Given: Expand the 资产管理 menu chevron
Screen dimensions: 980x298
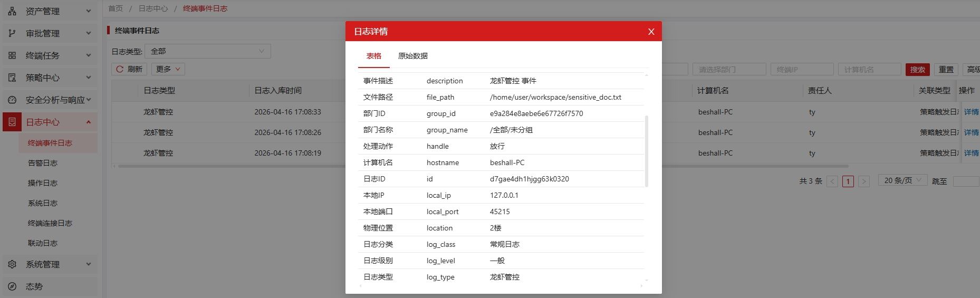Looking at the screenshot, I should [x=89, y=11].
